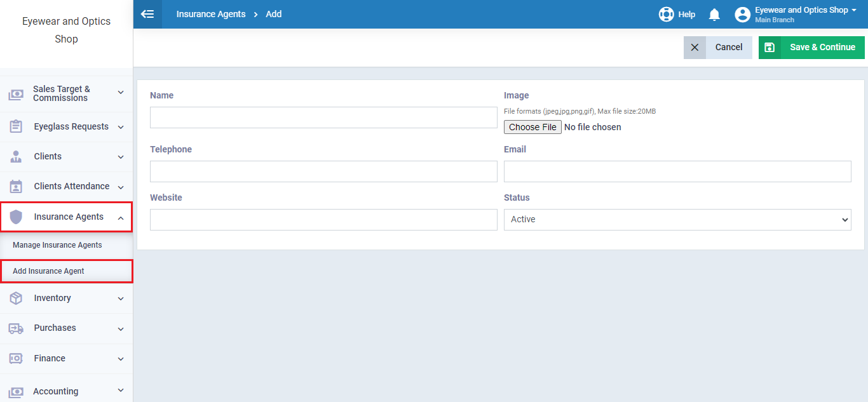Focus the Name input field
The width and height of the screenshot is (868, 402).
[x=323, y=117]
